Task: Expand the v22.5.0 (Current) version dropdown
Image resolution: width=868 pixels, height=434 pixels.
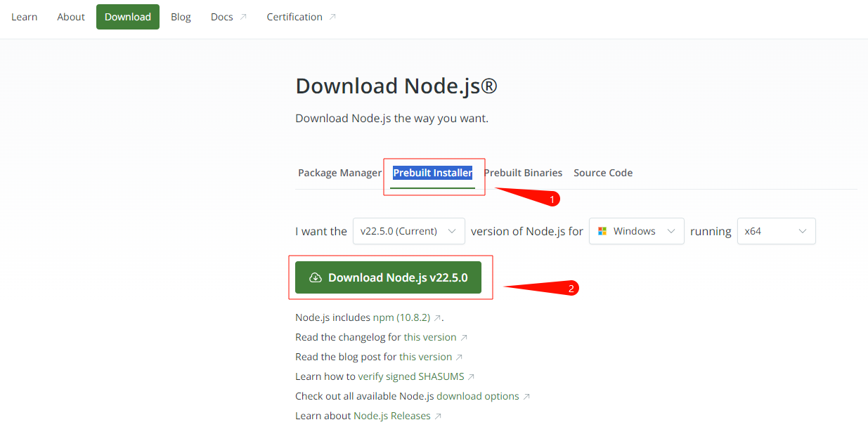Action: pos(408,231)
